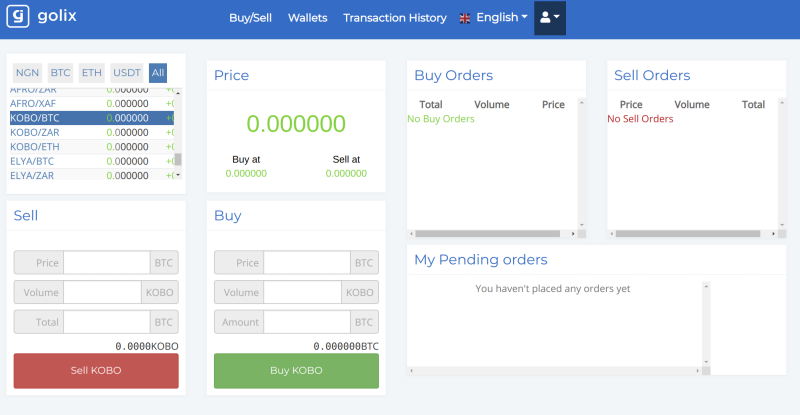This screenshot has width=800, height=415.
Task: Click the 0.0000KOBO balance text
Action: pyautogui.click(x=146, y=347)
